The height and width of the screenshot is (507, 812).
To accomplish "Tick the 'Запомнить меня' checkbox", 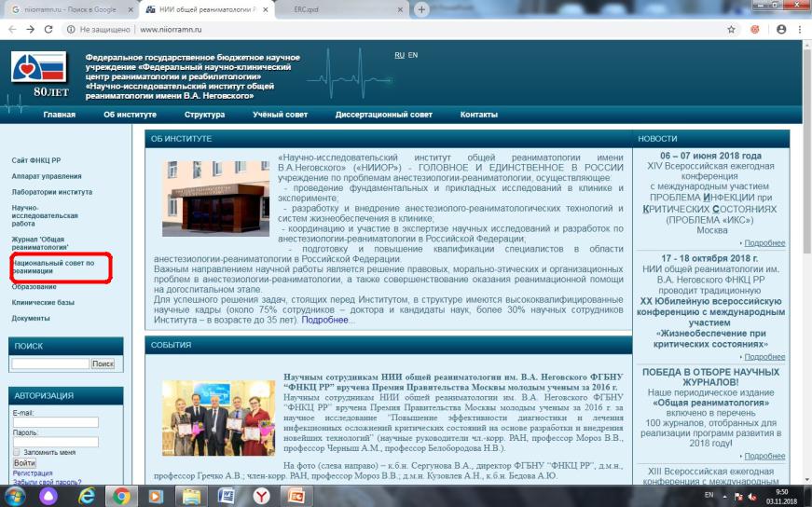I will click(17, 452).
